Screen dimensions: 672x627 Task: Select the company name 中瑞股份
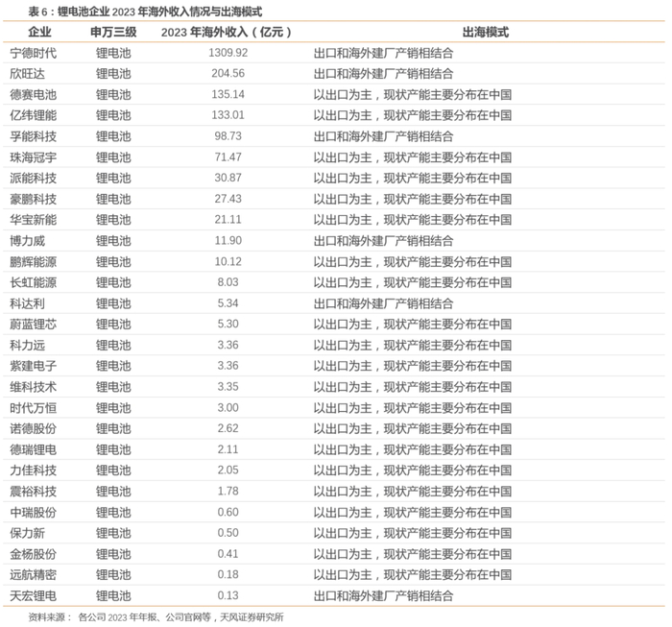coord(33,512)
